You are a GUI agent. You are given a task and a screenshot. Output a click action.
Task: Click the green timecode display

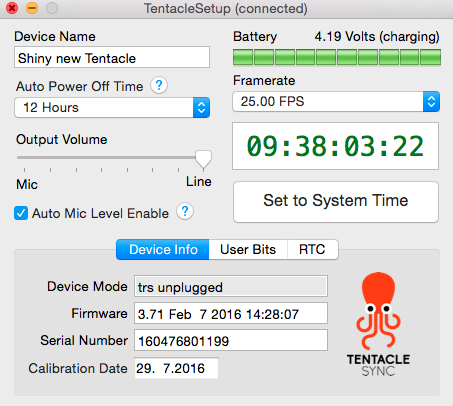pos(335,146)
